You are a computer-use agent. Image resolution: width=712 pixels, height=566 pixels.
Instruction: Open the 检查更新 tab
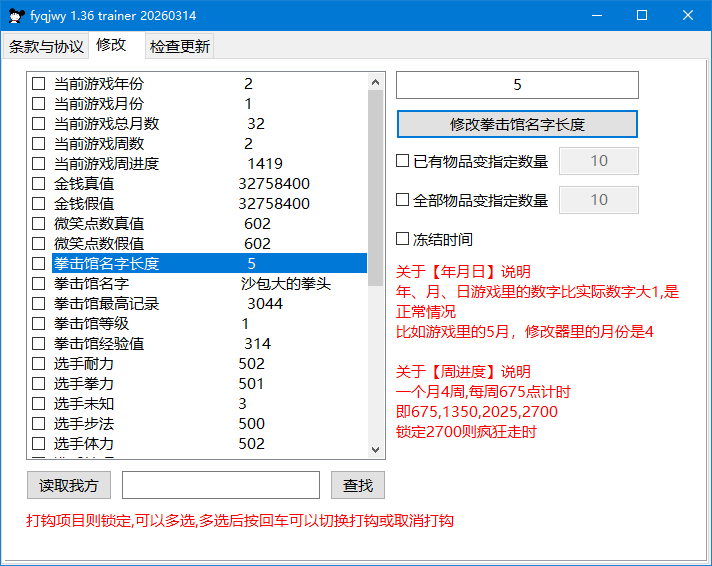[180, 47]
